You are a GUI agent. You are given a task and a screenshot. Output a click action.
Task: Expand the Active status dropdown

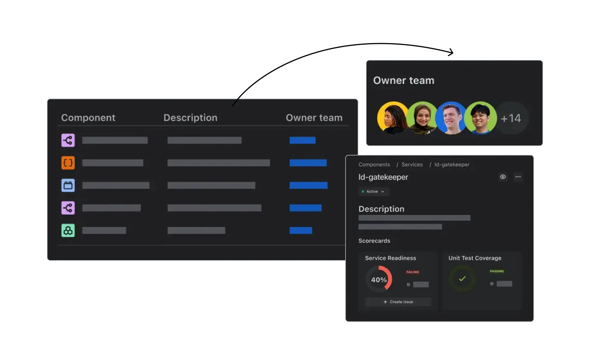[x=374, y=191]
